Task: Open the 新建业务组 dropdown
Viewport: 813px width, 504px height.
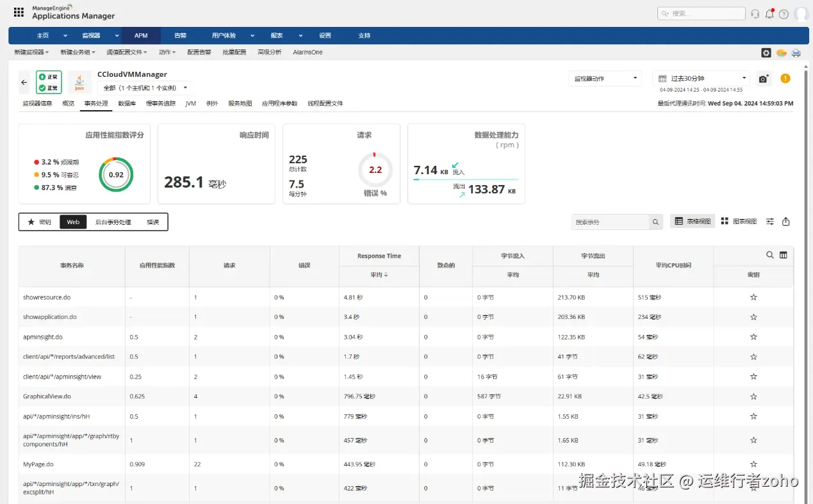Action: click(78, 53)
